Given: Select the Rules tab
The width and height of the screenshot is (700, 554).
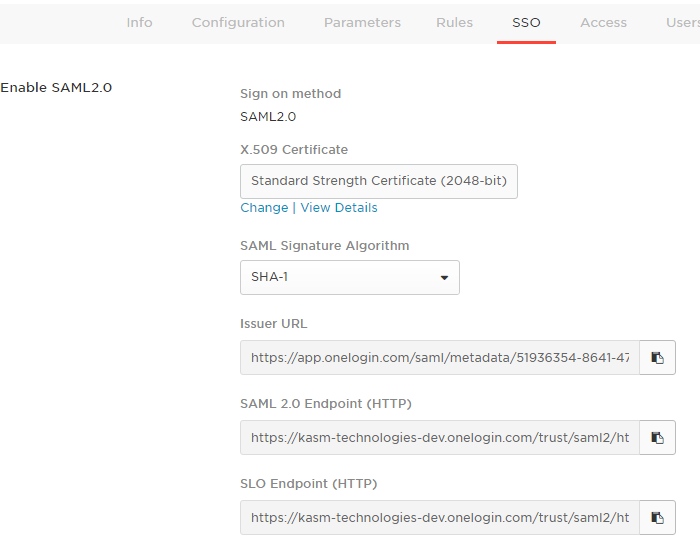Looking at the screenshot, I should 454,22.
